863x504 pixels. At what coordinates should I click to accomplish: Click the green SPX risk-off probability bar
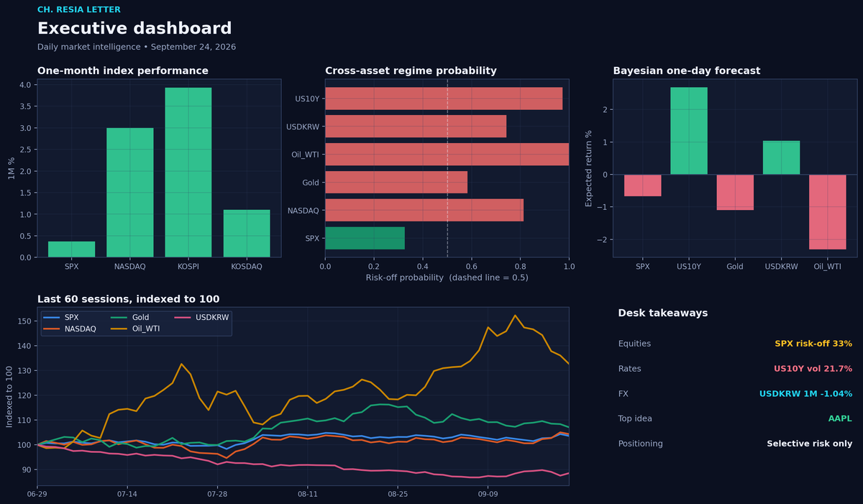[x=365, y=238]
